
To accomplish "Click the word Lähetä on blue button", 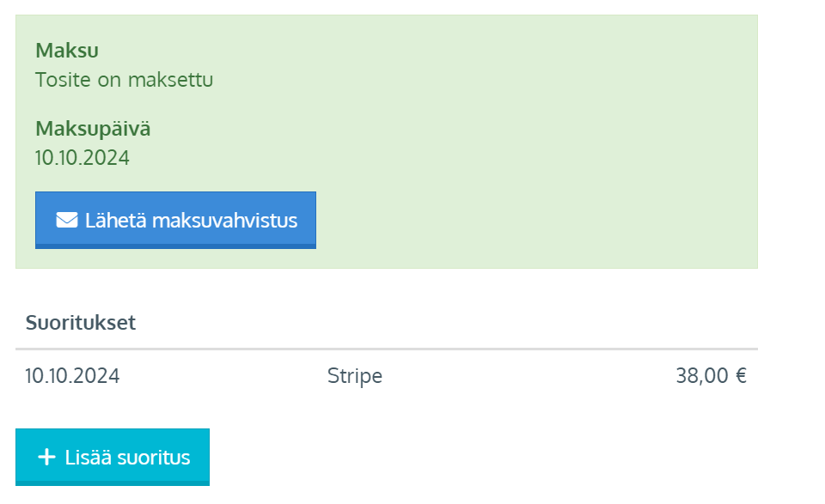I will click(x=116, y=220).
